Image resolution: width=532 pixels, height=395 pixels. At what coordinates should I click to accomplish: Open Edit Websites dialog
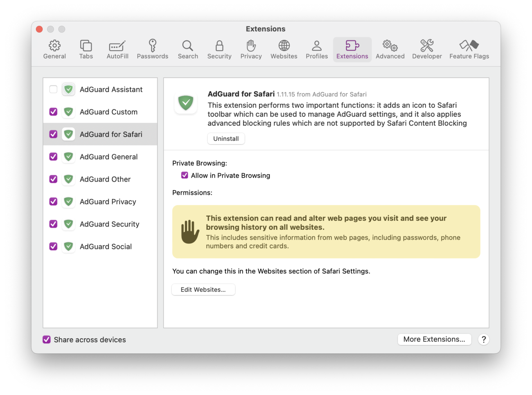coord(203,289)
